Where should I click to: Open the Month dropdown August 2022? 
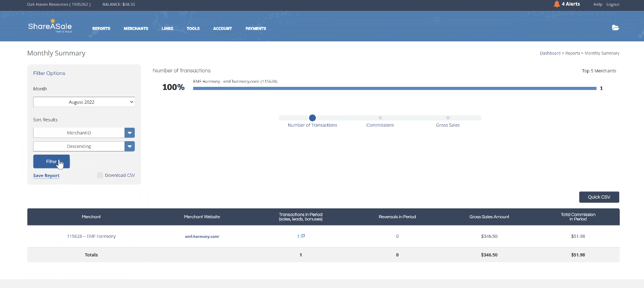pos(84,102)
